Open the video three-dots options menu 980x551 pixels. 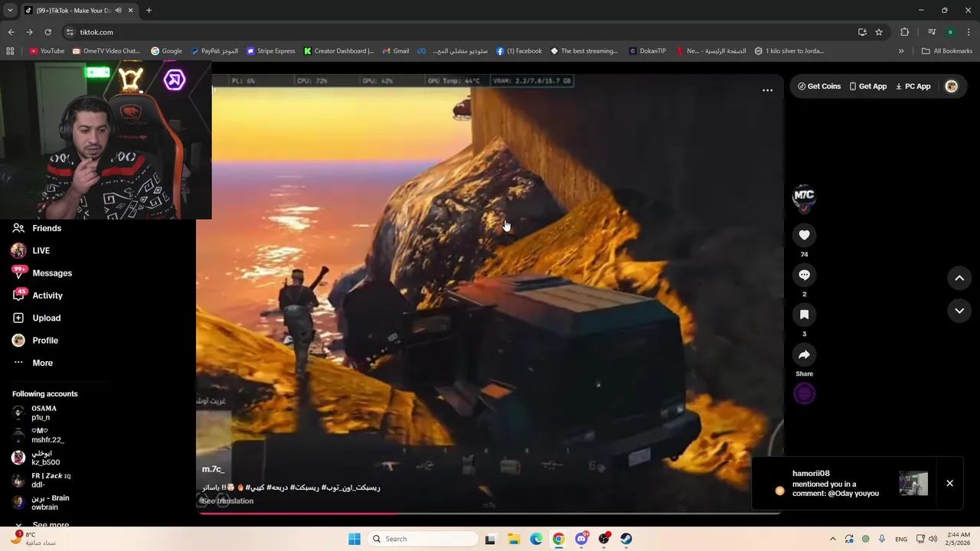tap(767, 90)
